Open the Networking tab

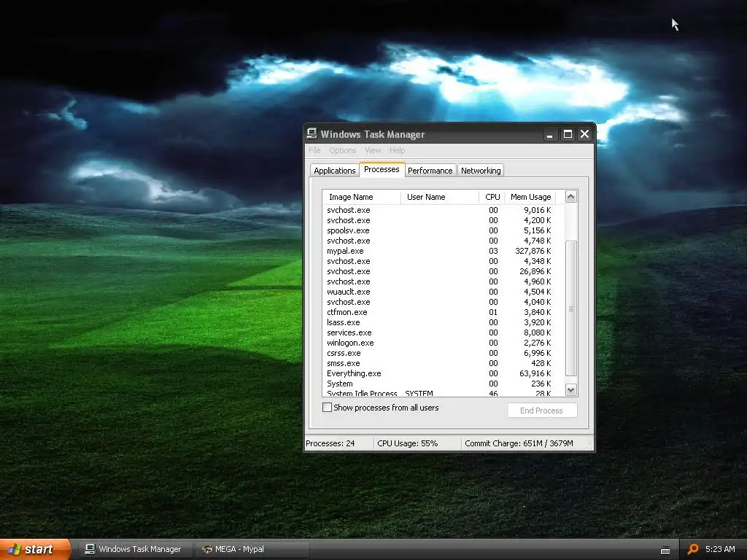coord(481,171)
